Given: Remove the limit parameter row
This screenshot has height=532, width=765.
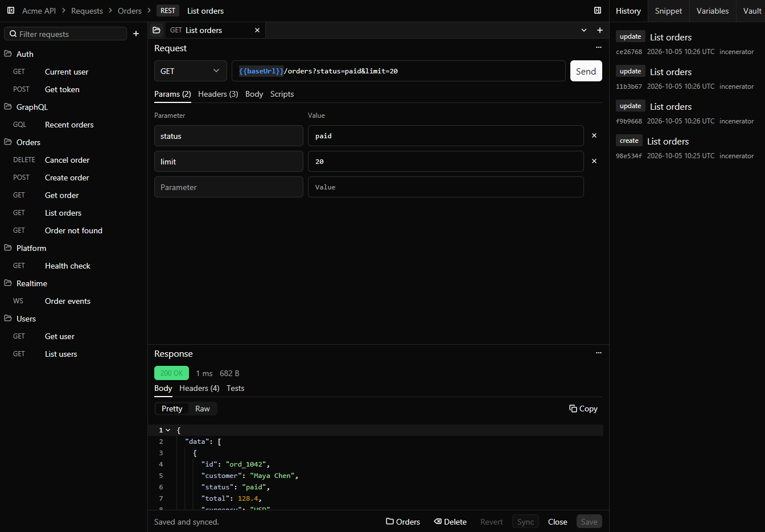Looking at the screenshot, I should pos(594,161).
